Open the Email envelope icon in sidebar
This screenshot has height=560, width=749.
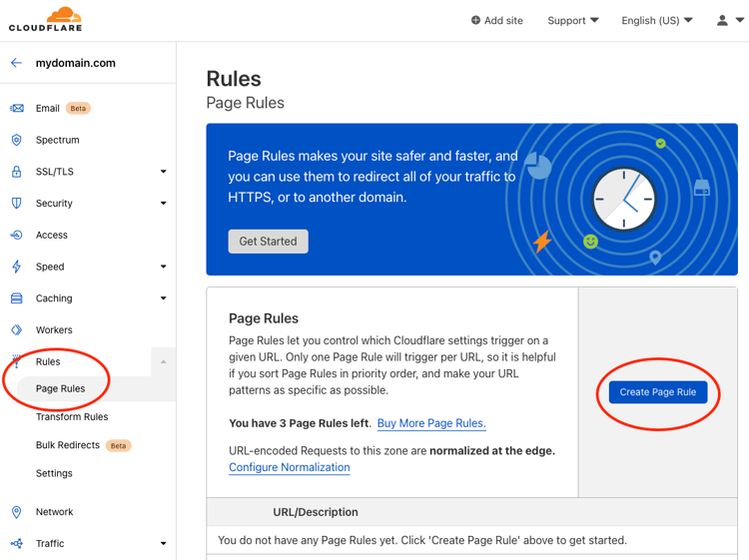(x=17, y=109)
